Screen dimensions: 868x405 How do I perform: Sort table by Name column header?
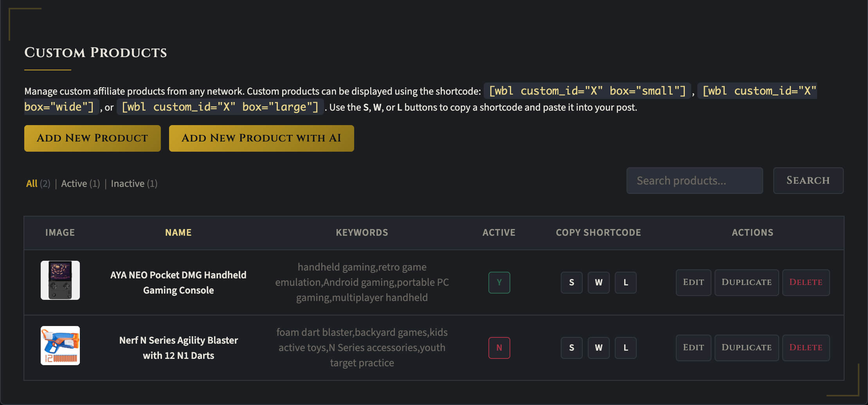[178, 233]
